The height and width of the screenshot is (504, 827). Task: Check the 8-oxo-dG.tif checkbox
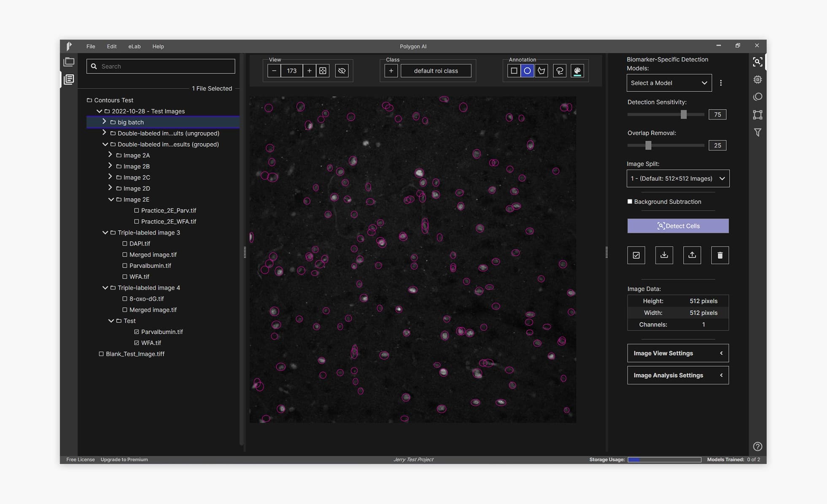coord(124,299)
